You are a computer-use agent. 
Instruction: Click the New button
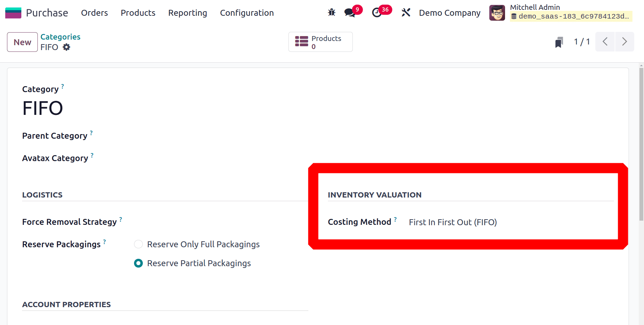(22, 42)
